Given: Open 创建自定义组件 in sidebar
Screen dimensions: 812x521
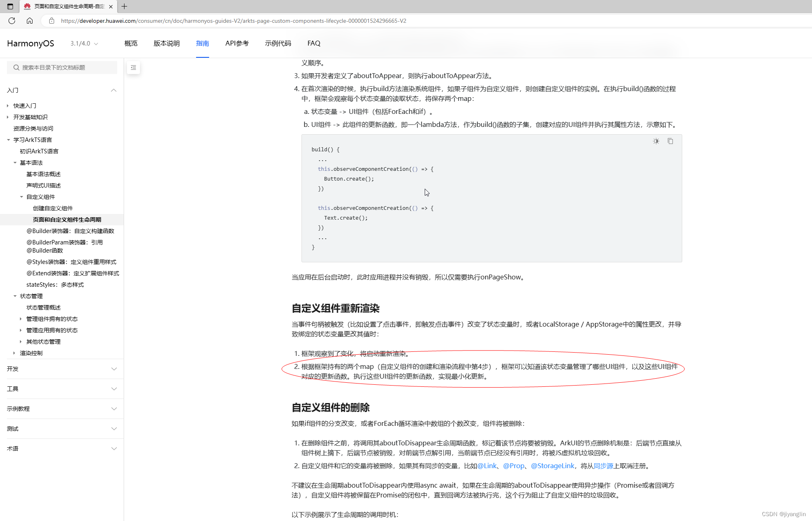Looking at the screenshot, I should tap(53, 208).
